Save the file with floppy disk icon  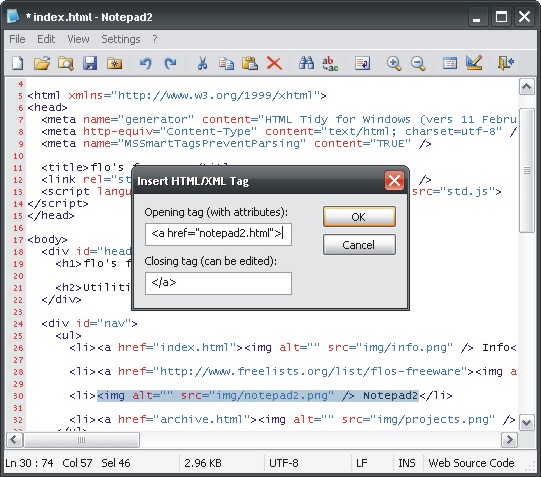pyautogui.click(x=90, y=63)
